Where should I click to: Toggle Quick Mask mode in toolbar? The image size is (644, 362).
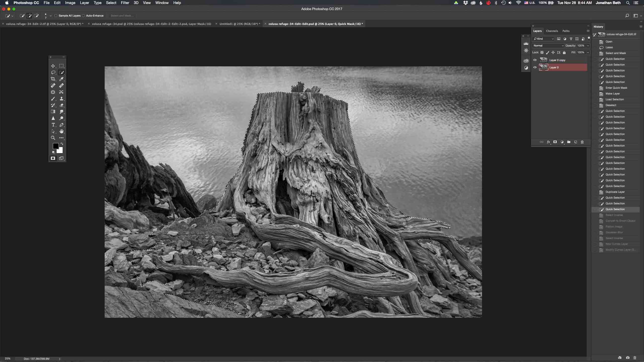53,158
